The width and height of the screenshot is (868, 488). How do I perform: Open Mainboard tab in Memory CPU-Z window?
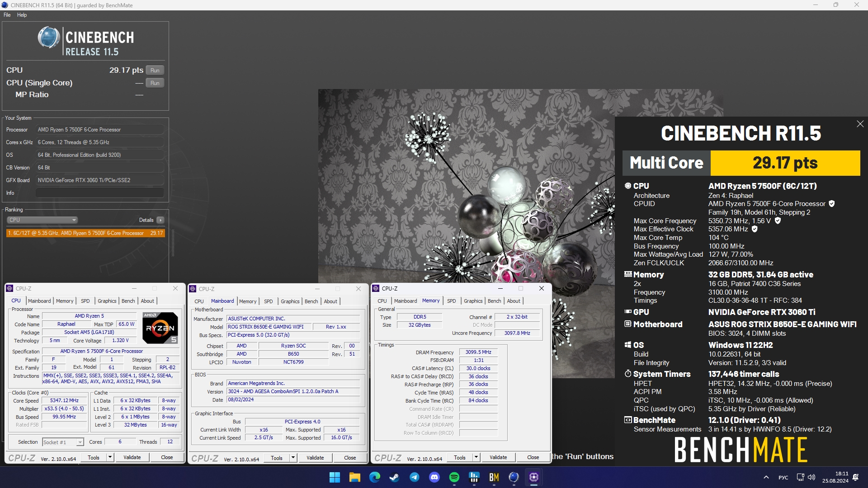click(406, 301)
